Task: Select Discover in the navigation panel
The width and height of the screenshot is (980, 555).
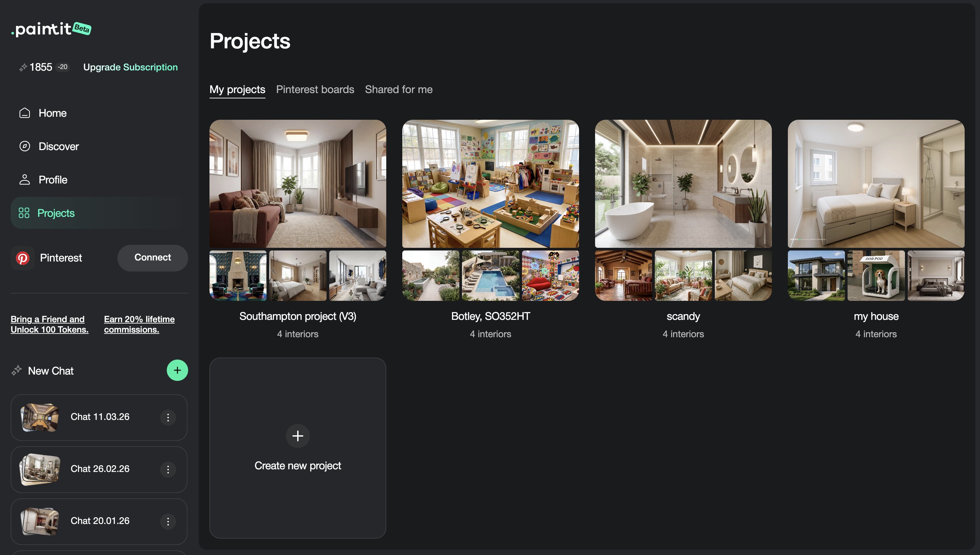Action: (x=58, y=146)
